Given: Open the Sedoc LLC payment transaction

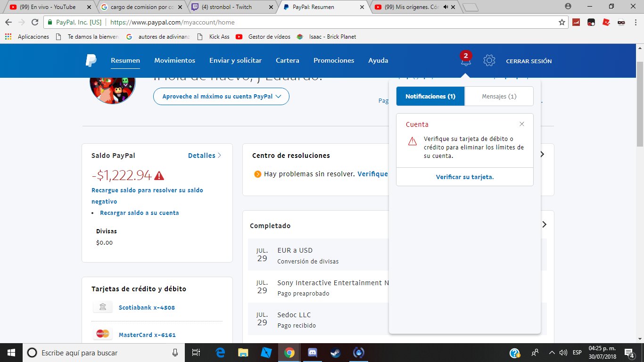Looking at the screenshot, I should pos(319,319).
